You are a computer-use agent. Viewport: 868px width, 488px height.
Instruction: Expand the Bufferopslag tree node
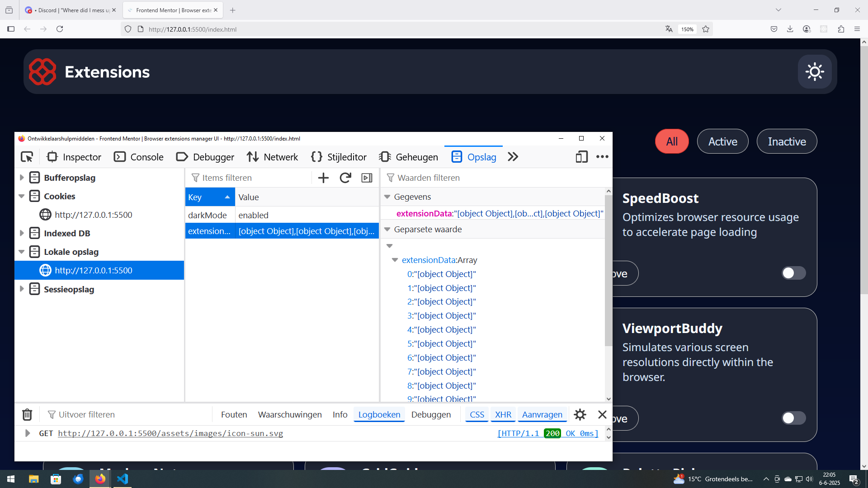coord(22,178)
